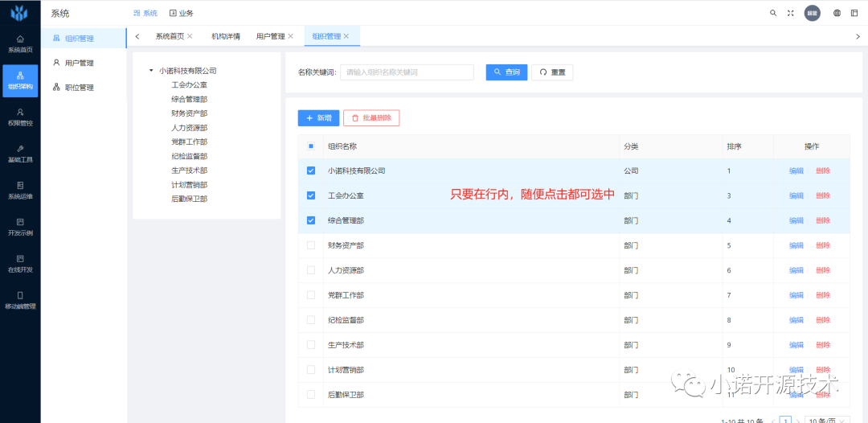Select 纪检监督部 in the organization tree
868x423 pixels.
tap(190, 156)
